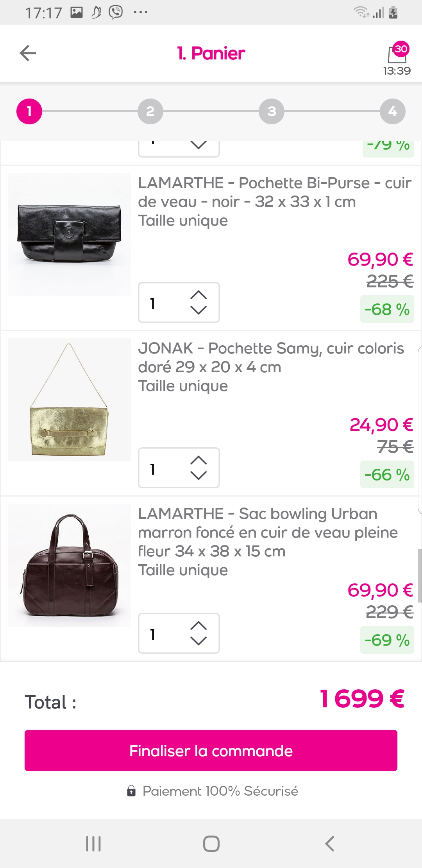Open the shopping bag cart icon

click(397, 54)
